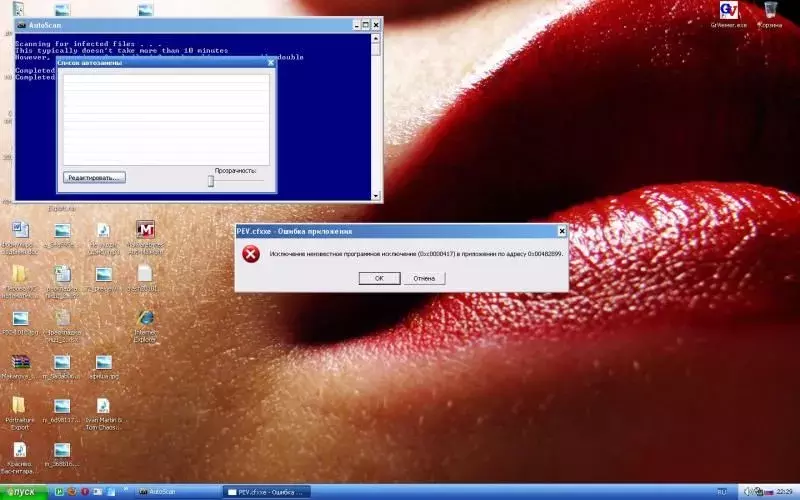800x500 pixels.
Task: Select the Word document desktop icon
Action: pyautogui.click(x=20, y=230)
